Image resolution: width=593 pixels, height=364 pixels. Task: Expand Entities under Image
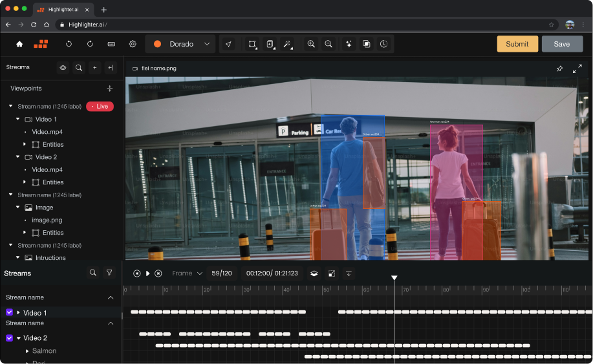click(x=25, y=232)
